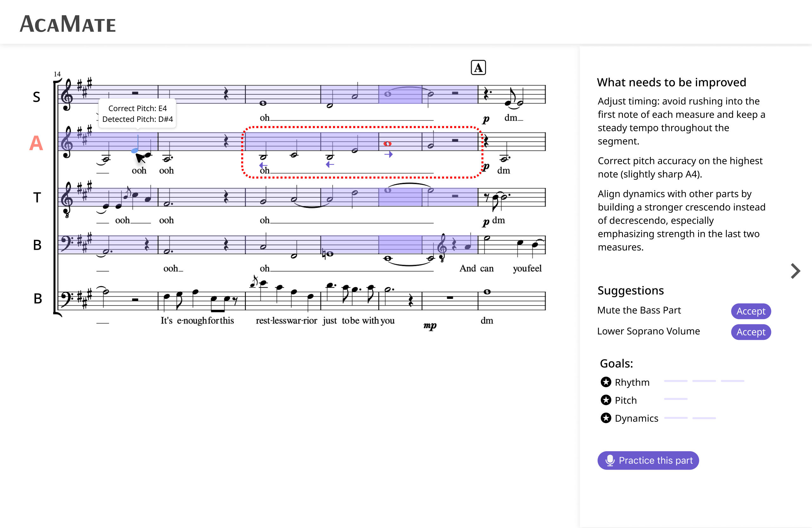Select the Tenor part label
Viewport: 812px width, 528px height.
pos(37,197)
